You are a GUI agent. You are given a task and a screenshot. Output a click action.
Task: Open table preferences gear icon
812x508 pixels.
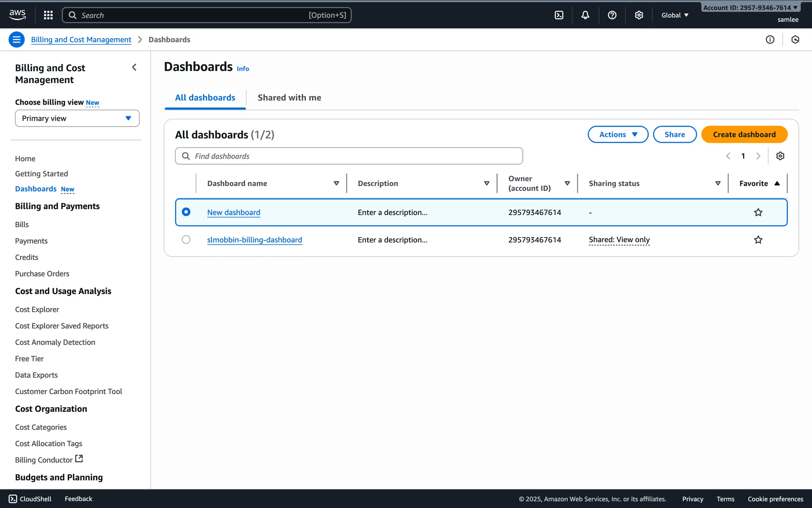pos(780,156)
